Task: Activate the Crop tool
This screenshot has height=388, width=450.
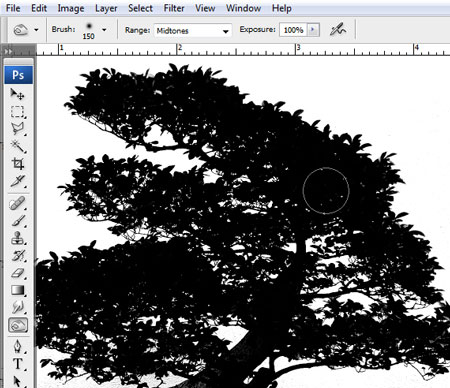Action: coord(17,164)
